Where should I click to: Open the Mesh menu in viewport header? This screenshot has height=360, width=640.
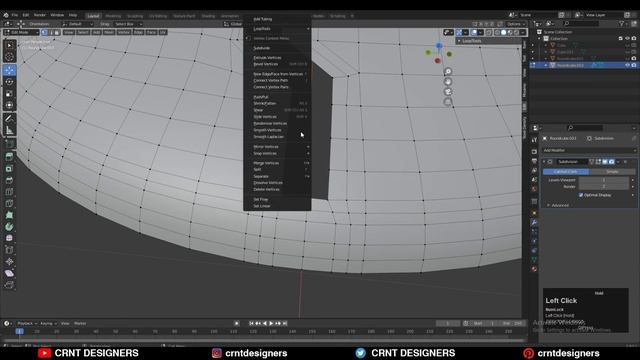coord(109,32)
